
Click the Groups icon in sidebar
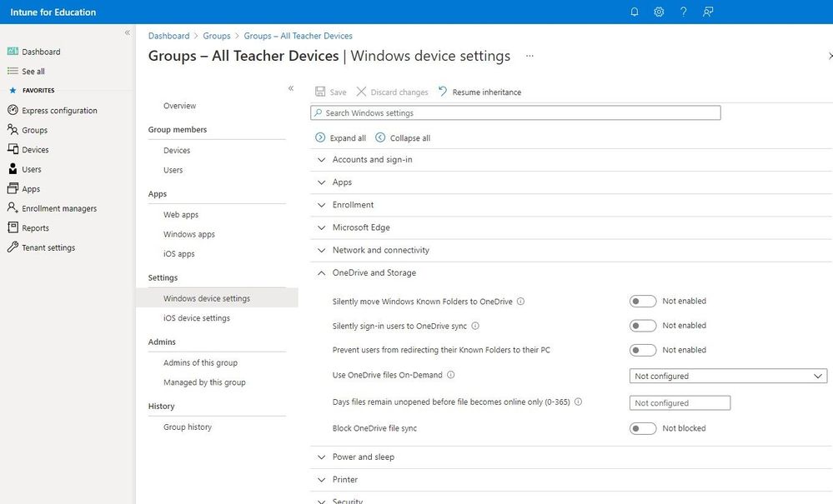coord(13,129)
